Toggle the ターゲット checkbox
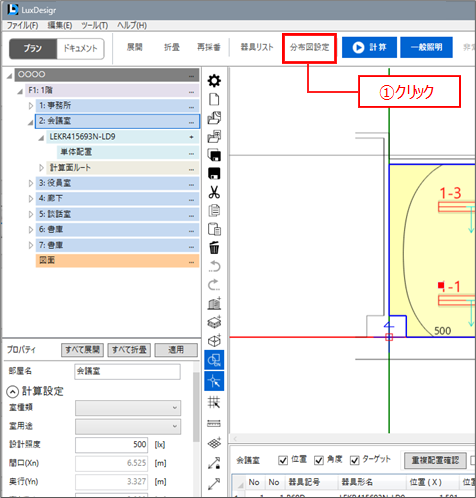Image resolution: width=476 pixels, height=498 pixels. point(354,460)
